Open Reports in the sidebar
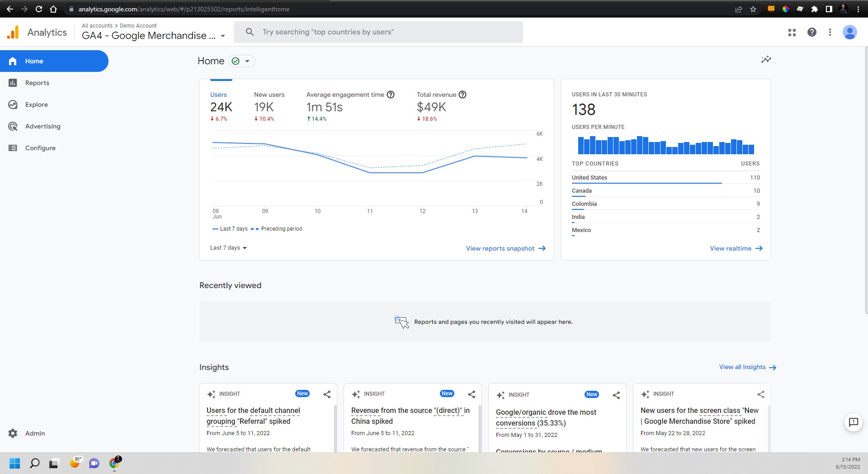 [37, 83]
